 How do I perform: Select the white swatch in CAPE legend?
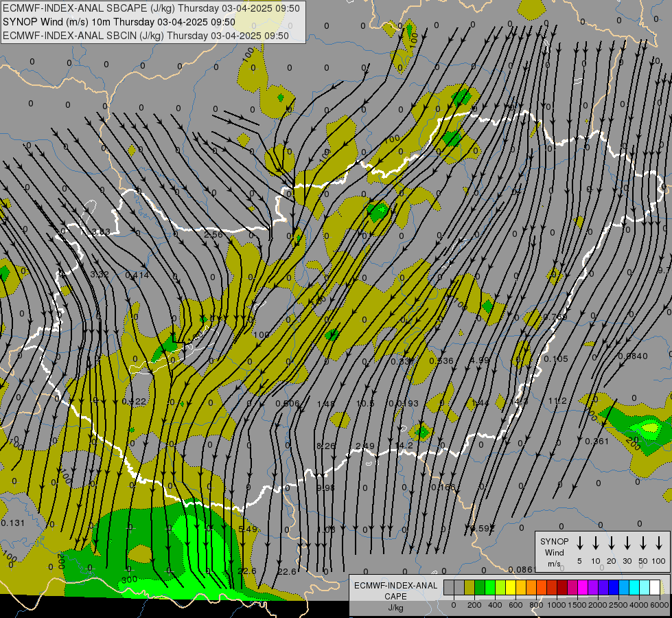(x=655, y=587)
